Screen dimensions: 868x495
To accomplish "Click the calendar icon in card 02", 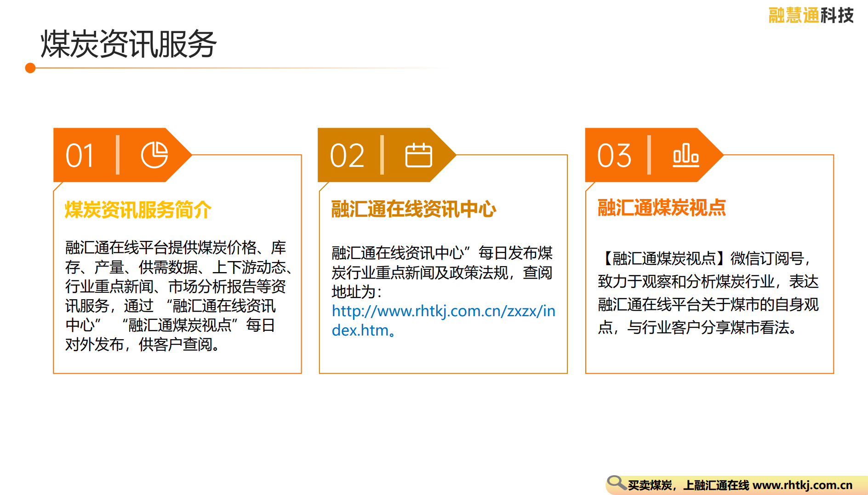I will click(x=418, y=155).
